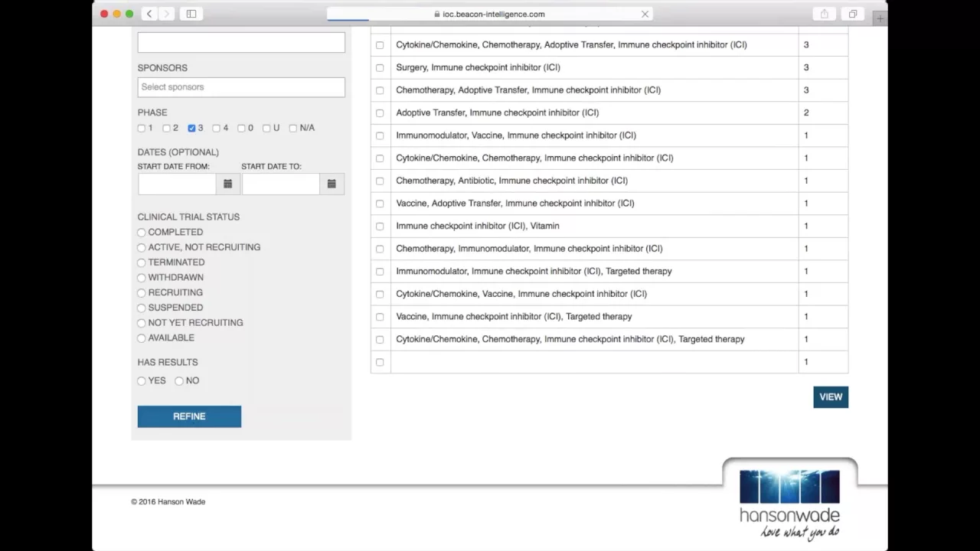Click 'Chemotherapy, Adoptive Transfer, Immune checkpoint inhibitor (ICI)'
This screenshot has height=551, width=980.
click(528, 90)
